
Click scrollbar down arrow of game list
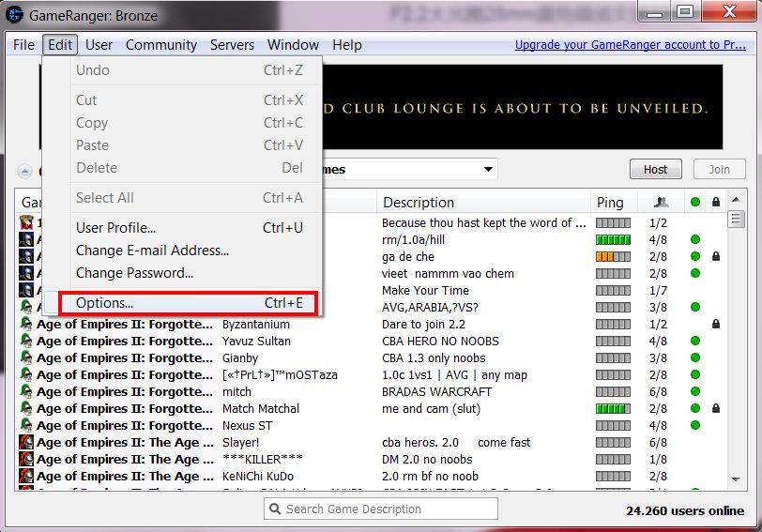(736, 479)
